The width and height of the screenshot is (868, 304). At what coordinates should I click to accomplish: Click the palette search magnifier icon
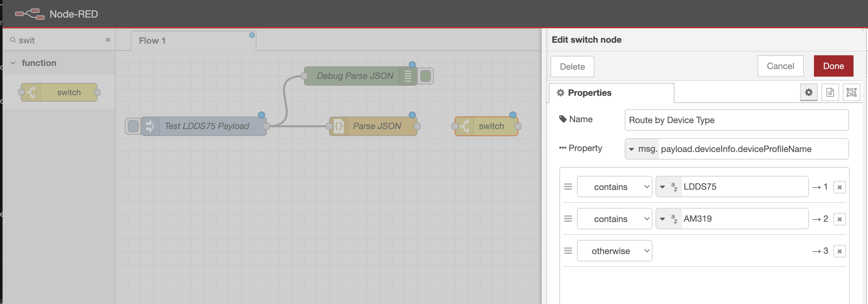13,40
